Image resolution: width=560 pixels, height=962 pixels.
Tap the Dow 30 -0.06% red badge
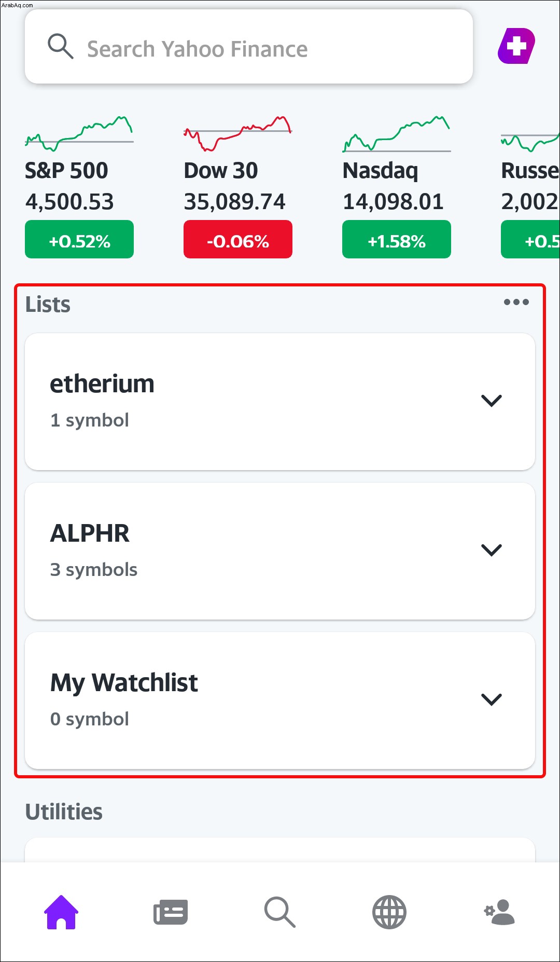tap(238, 239)
